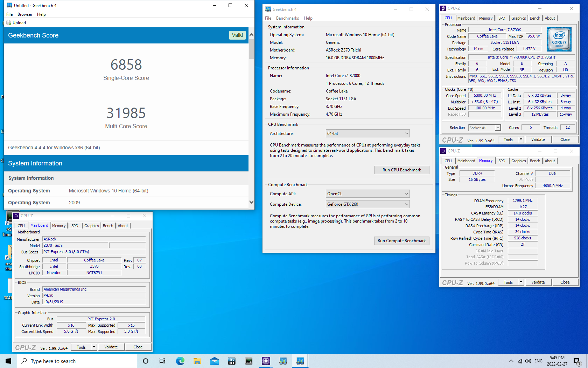
Task: Open the Compute Device GeForce dropdown
Action: [x=367, y=204]
